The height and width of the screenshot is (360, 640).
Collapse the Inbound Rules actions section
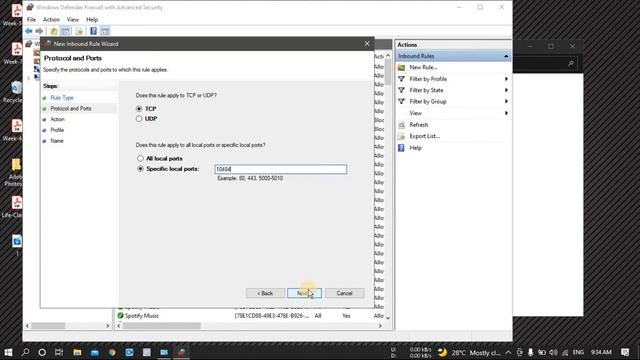[506, 56]
